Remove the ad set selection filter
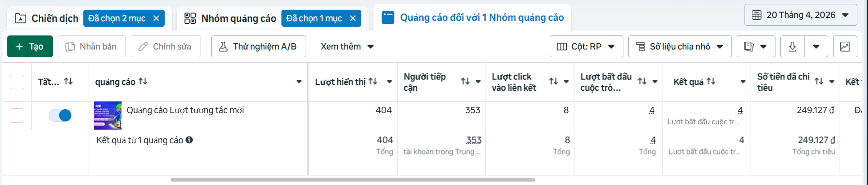 [x=353, y=18]
